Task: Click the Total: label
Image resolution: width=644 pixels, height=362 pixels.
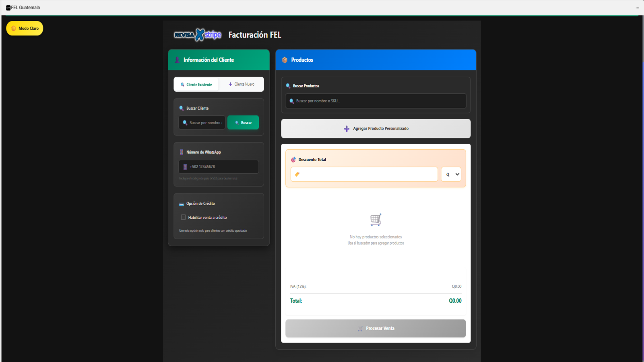Action: pos(296,301)
